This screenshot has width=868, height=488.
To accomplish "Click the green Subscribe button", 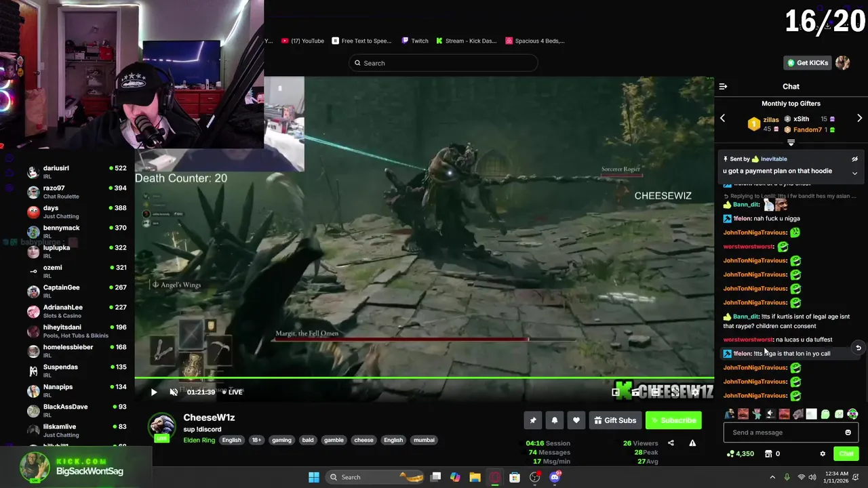I will [673, 420].
